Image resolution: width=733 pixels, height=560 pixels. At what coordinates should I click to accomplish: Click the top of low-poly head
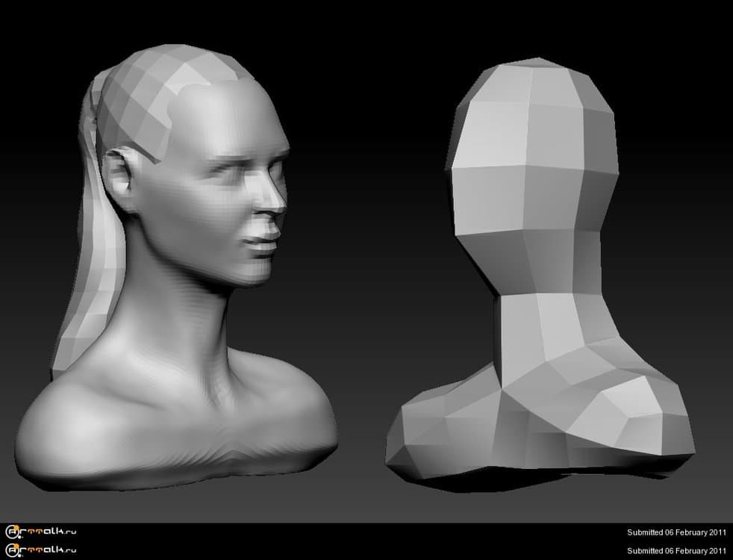(x=534, y=75)
